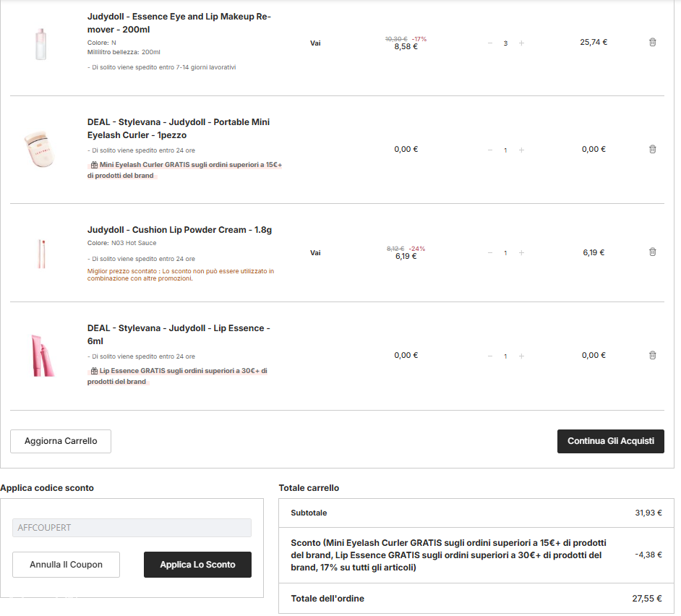
Task: Open Essence Eye and Lip Makeup Remover thumbnail
Action: pyautogui.click(x=40, y=43)
